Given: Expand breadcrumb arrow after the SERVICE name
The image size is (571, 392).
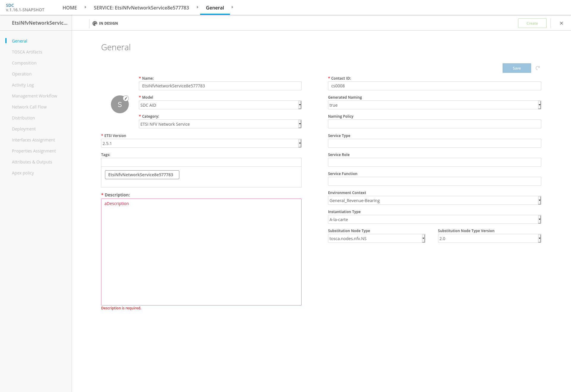Looking at the screenshot, I should [x=197, y=7].
